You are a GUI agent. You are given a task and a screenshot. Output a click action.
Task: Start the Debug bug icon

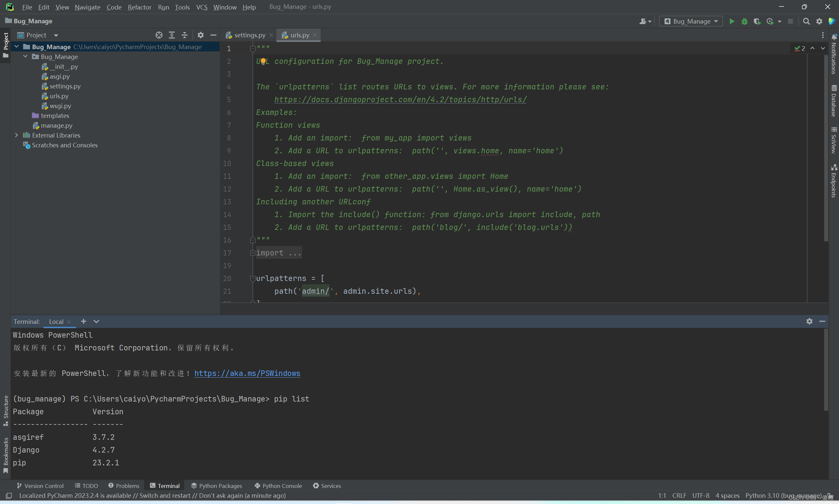tap(744, 21)
